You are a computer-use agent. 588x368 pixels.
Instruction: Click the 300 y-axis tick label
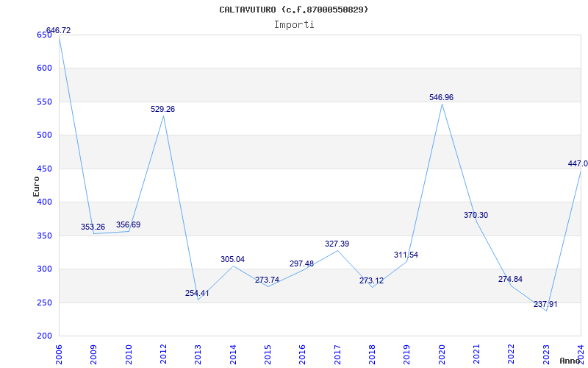click(44, 269)
